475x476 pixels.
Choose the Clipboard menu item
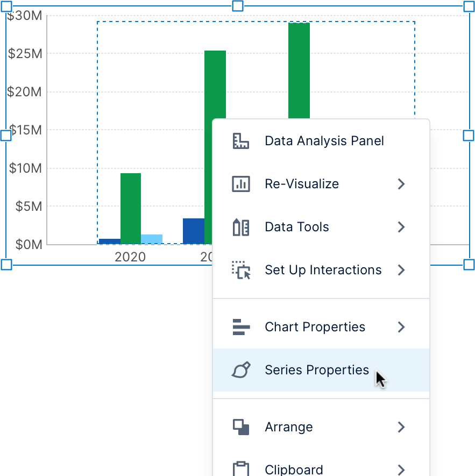click(294, 469)
